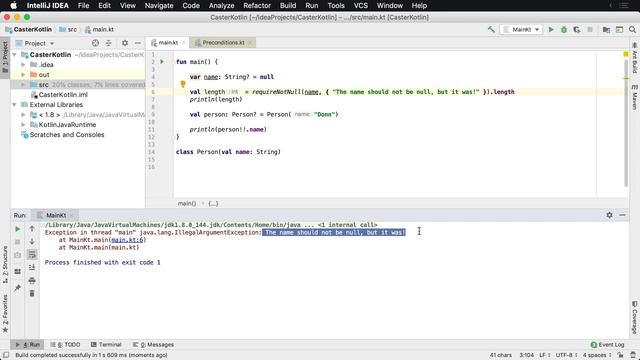Click the trash icon in the status bar
Viewport: 640px width, 360px height.
[633, 355]
